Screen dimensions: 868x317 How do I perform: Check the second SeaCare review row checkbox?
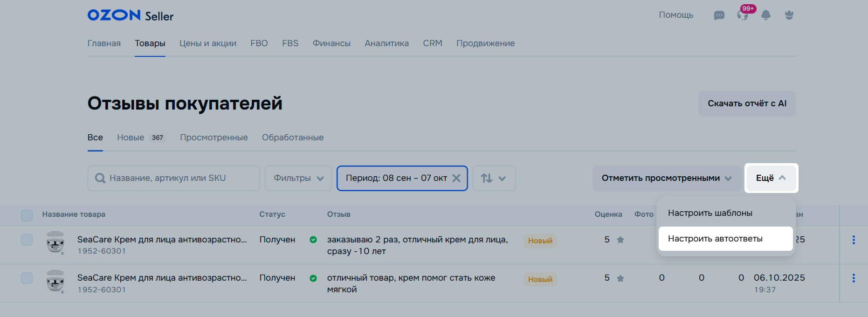(x=27, y=278)
